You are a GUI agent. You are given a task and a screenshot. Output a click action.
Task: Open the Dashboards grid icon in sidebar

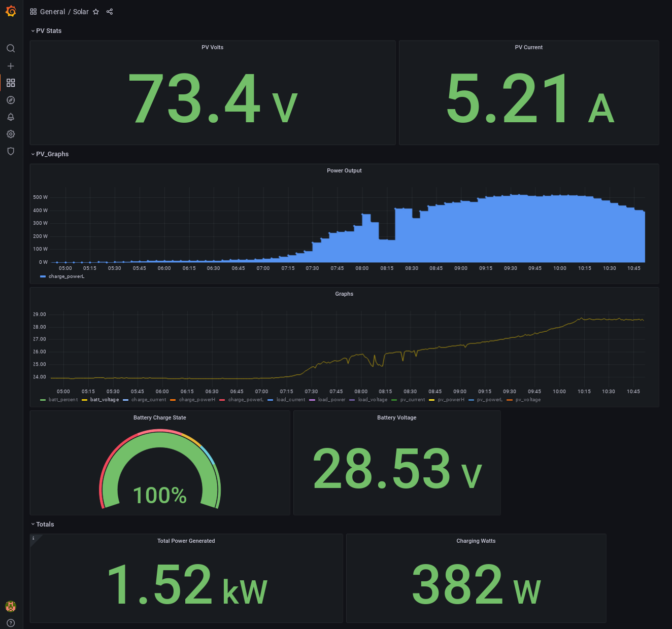pyautogui.click(x=11, y=83)
